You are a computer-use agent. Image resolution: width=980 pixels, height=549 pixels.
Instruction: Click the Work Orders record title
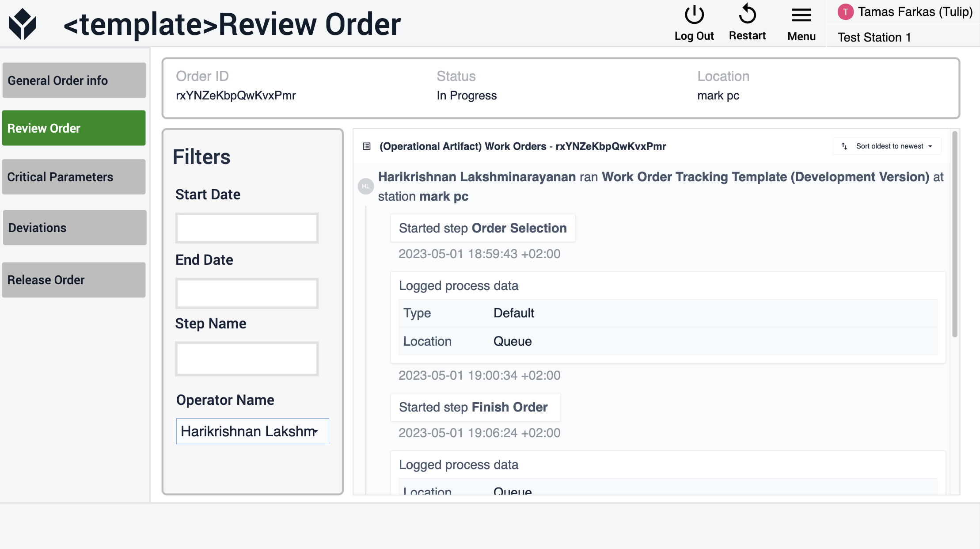(x=523, y=146)
